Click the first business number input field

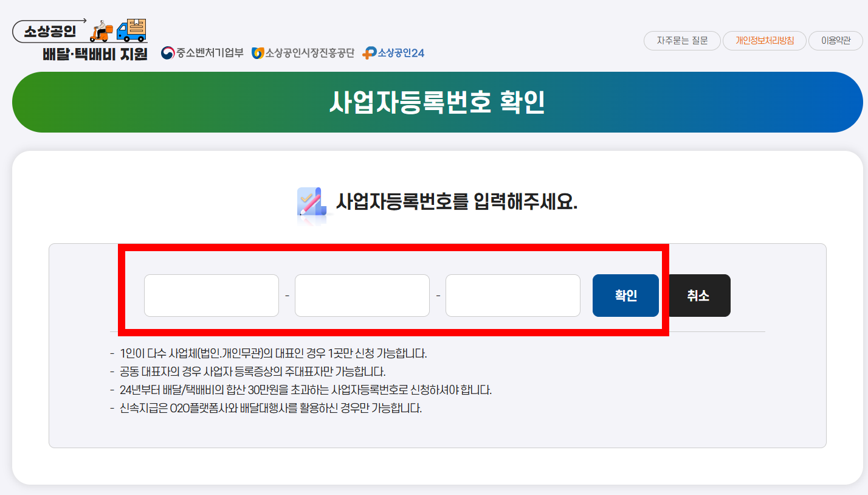[x=212, y=296]
